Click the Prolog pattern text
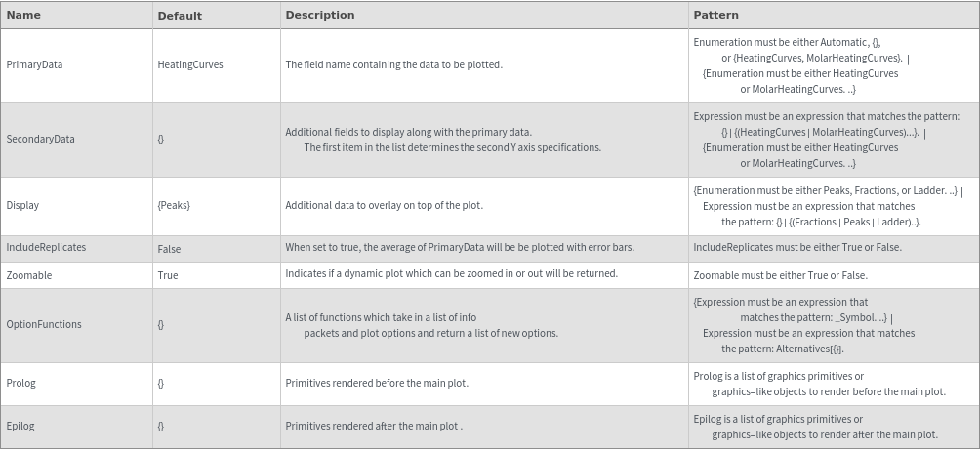The width and height of the screenshot is (980, 451). (819, 383)
